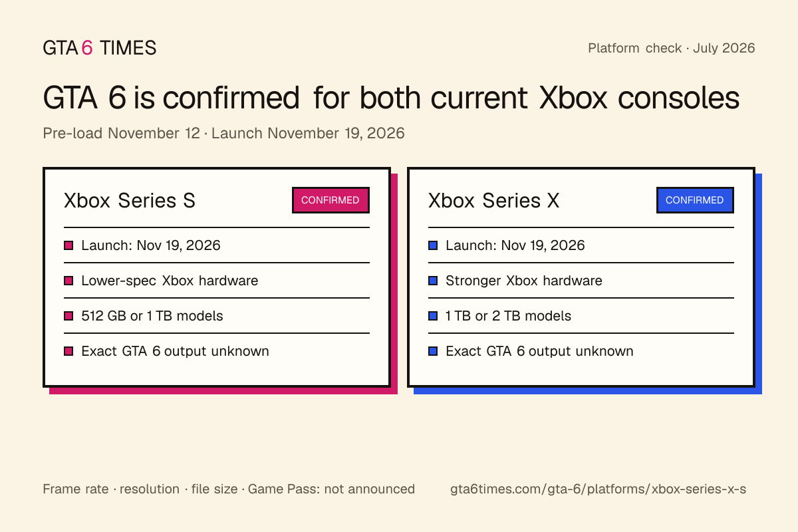This screenshot has width=798, height=532.
Task: Click the main GTA 6 confirmed headline
Action: click(391, 98)
